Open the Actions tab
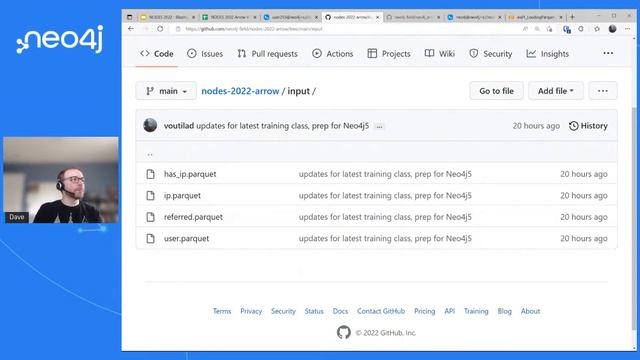This screenshot has width=640, height=360. (x=333, y=54)
